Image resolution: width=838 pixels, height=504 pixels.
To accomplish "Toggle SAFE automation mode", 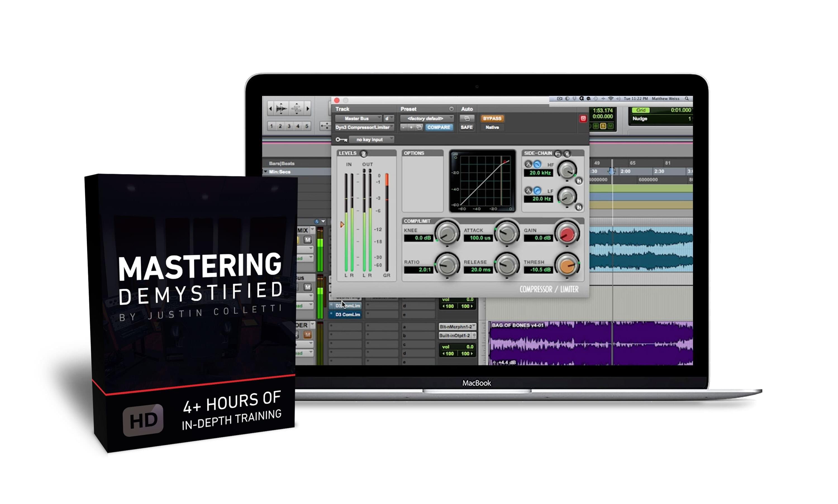I will pos(467,127).
